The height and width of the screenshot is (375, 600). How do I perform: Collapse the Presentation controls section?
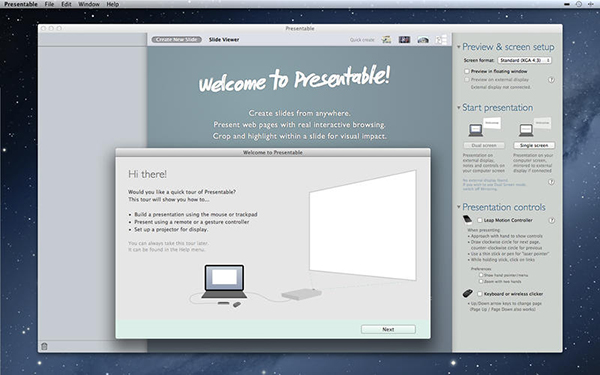(x=458, y=207)
